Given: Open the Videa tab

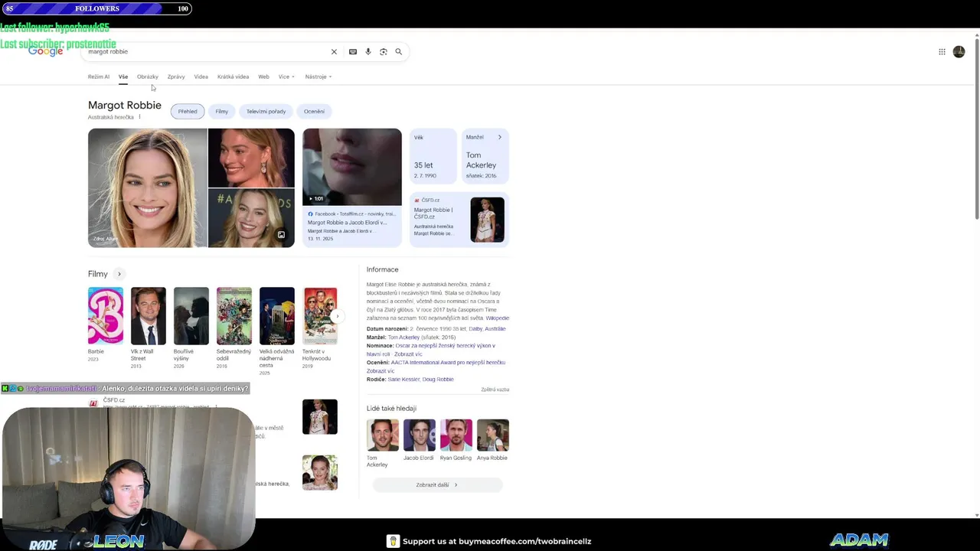Looking at the screenshot, I should pyautogui.click(x=201, y=77).
